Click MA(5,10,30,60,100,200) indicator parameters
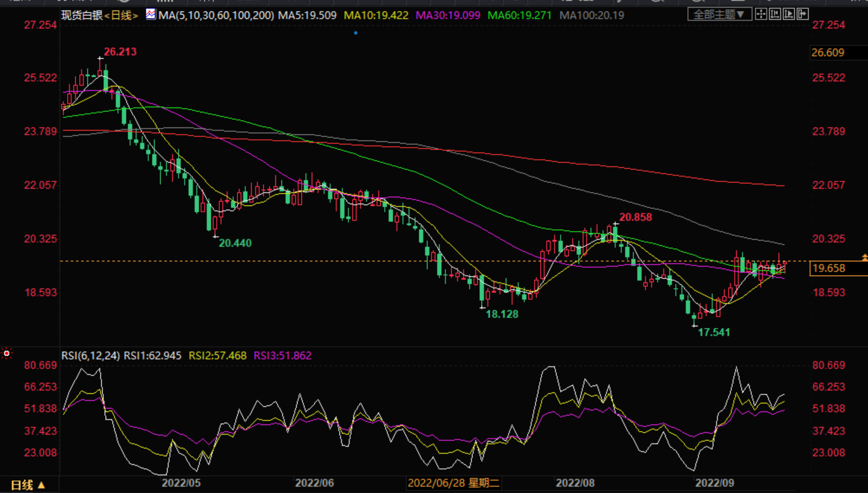Screen dimensions: 868x493 coord(216,16)
